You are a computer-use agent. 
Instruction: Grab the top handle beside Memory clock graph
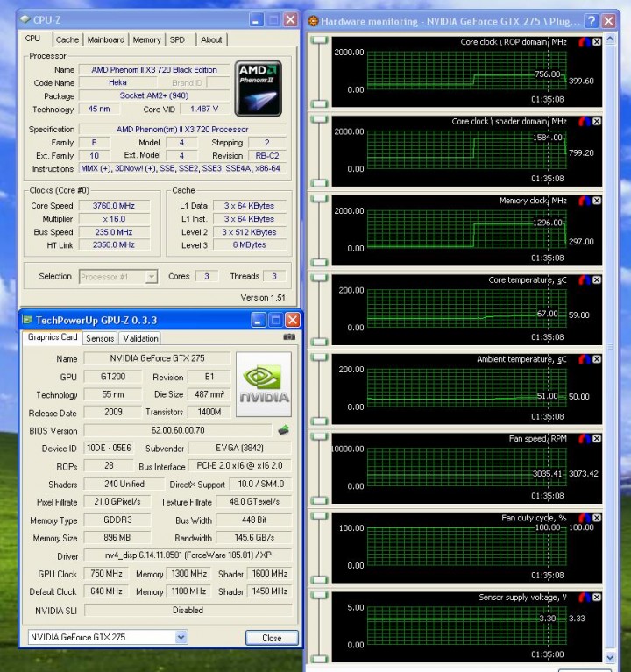(x=319, y=199)
